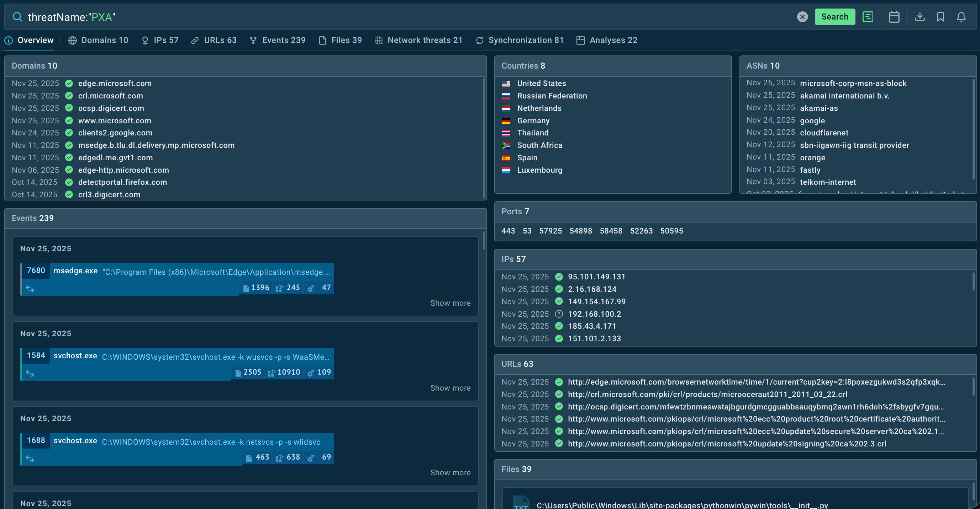This screenshot has width=980, height=509.
Task: Click the bookmark icon in search bar
Action: (940, 17)
